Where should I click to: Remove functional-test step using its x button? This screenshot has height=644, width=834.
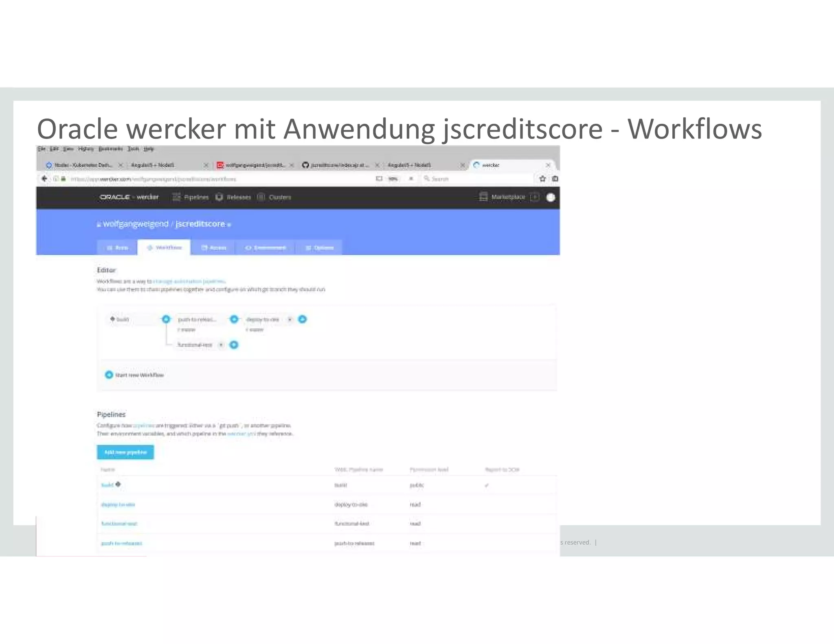coord(221,345)
